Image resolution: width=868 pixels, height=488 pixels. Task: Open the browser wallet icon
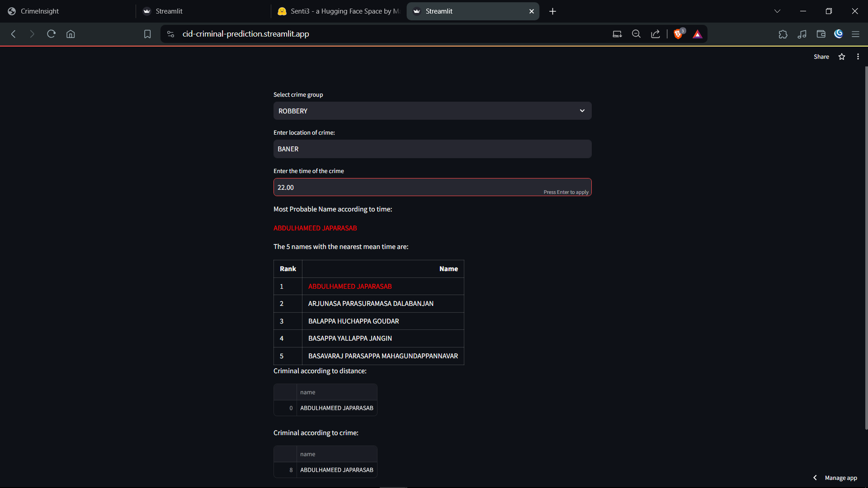click(821, 34)
